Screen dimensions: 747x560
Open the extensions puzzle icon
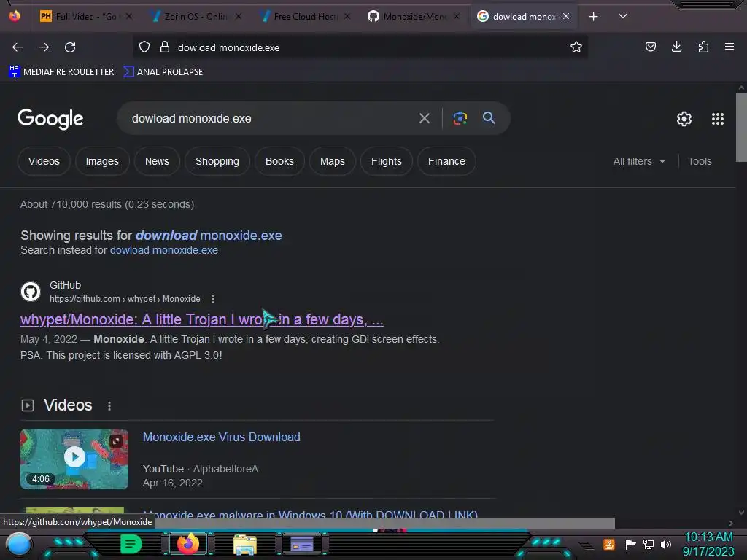(x=703, y=47)
